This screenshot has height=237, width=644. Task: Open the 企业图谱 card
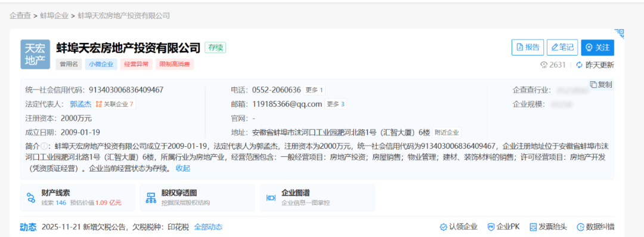(317, 198)
